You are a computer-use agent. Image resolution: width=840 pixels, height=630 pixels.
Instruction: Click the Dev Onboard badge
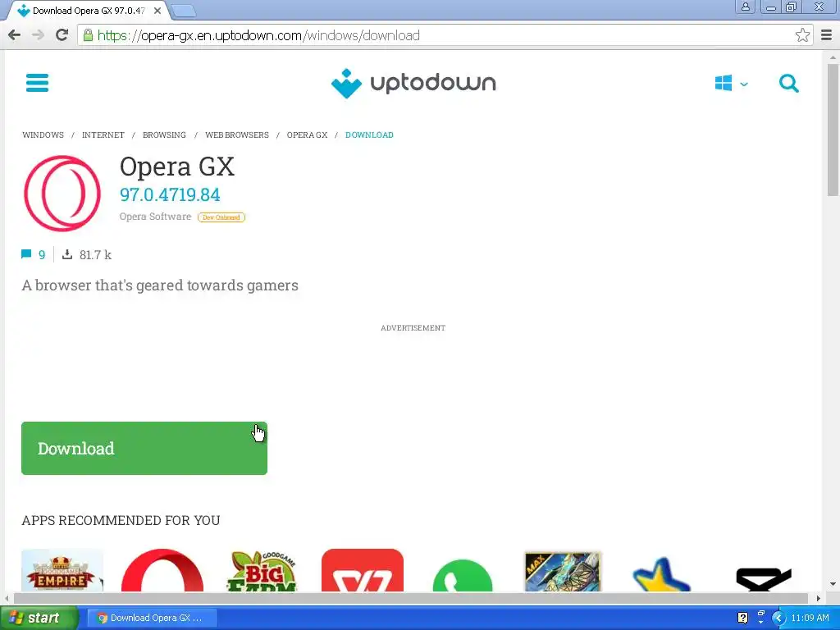221,217
